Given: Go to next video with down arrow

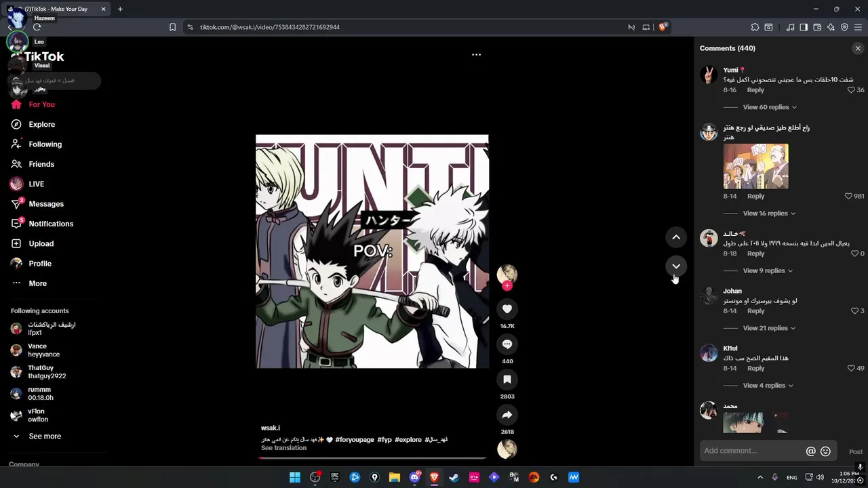Looking at the screenshot, I should tap(676, 266).
